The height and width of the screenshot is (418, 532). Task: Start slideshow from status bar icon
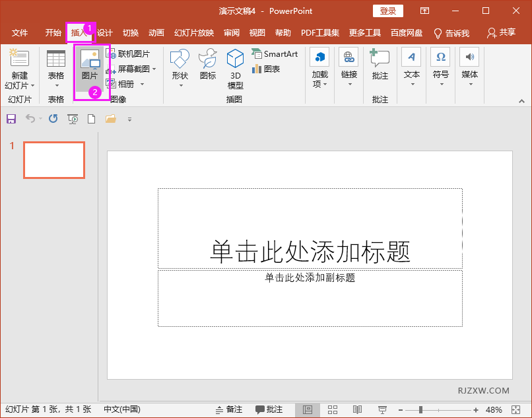coord(382,409)
